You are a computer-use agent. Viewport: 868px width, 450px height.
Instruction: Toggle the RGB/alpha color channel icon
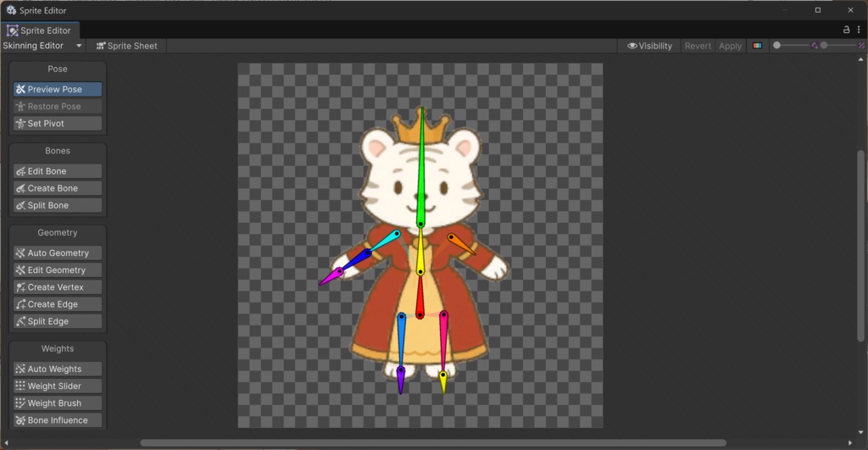click(x=757, y=46)
